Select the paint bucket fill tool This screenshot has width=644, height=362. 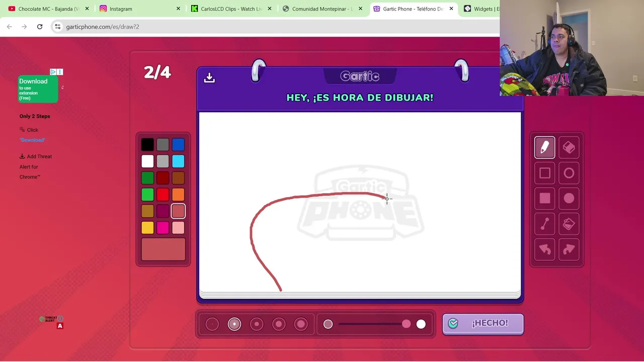pos(569,224)
